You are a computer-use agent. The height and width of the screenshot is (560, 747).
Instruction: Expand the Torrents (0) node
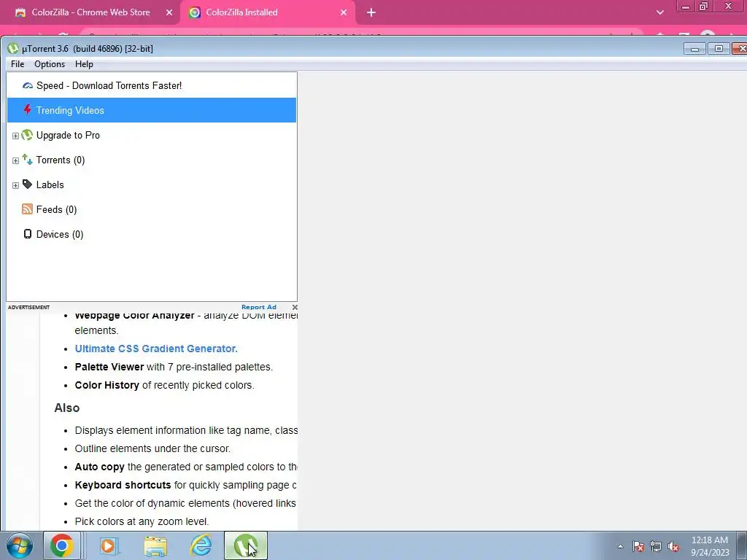click(x=15, y=160)
